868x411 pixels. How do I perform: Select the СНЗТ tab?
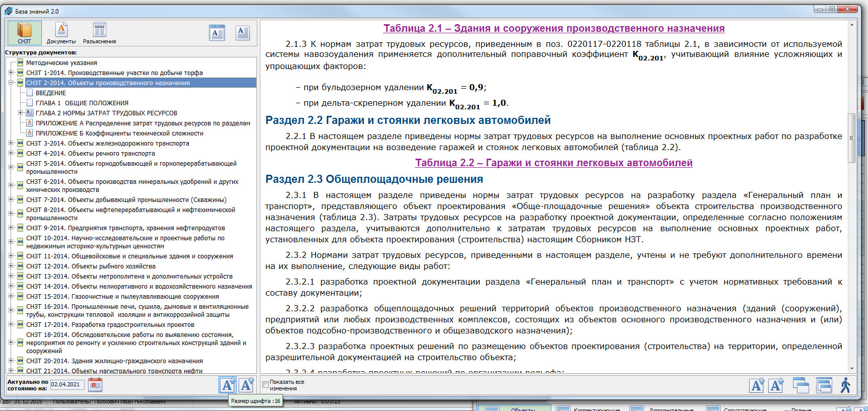pos(24,33)
